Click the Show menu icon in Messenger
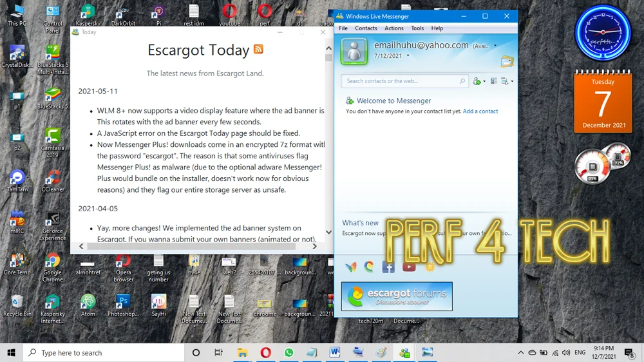This screenshot has width=644, height=362. pyautogui.click(x=505, y=81)
